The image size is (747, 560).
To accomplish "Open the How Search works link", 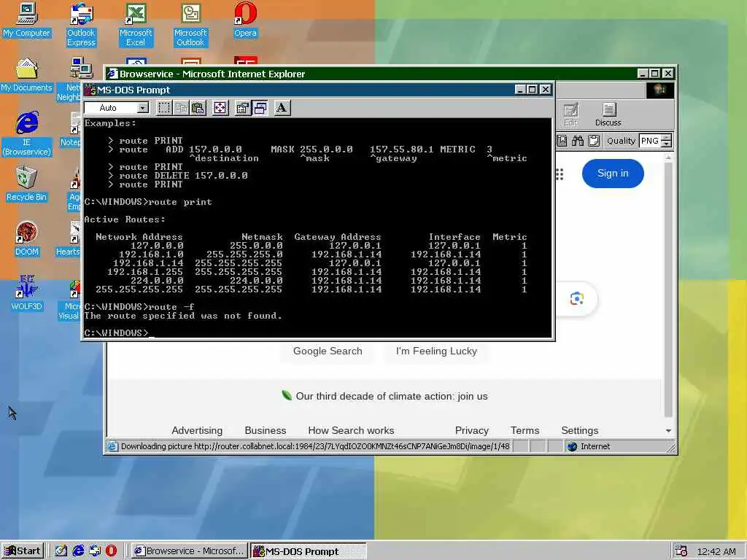I will point(351,430).
